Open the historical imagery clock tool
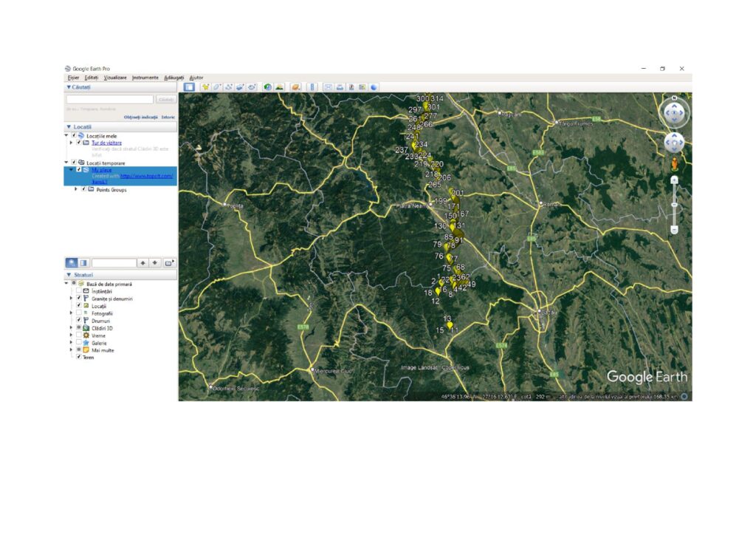The height and width of the screenshot is (535, 756). tap(267, 87)
